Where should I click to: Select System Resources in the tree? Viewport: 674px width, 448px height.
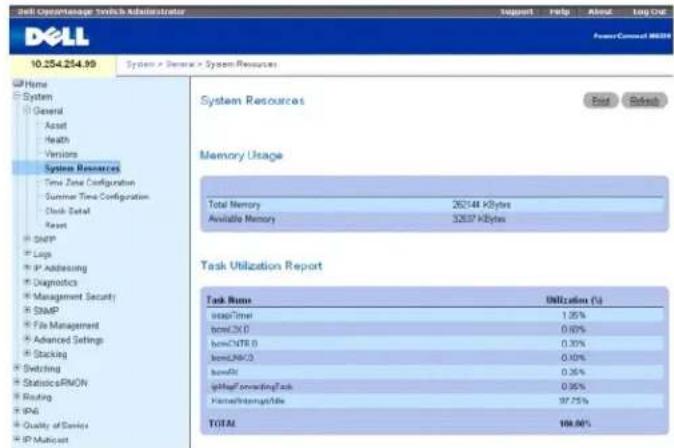coord(82,168)
